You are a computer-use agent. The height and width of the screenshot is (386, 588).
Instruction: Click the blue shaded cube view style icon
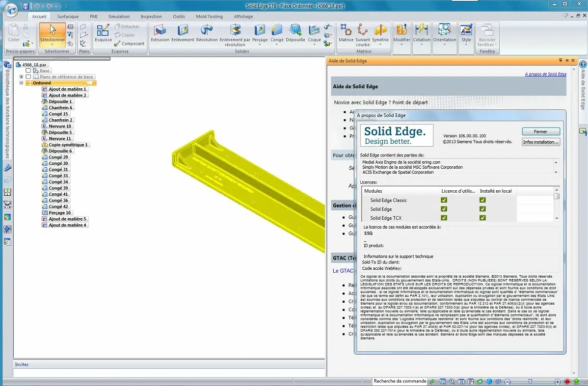pyautogui.click(x=489, y=382)
